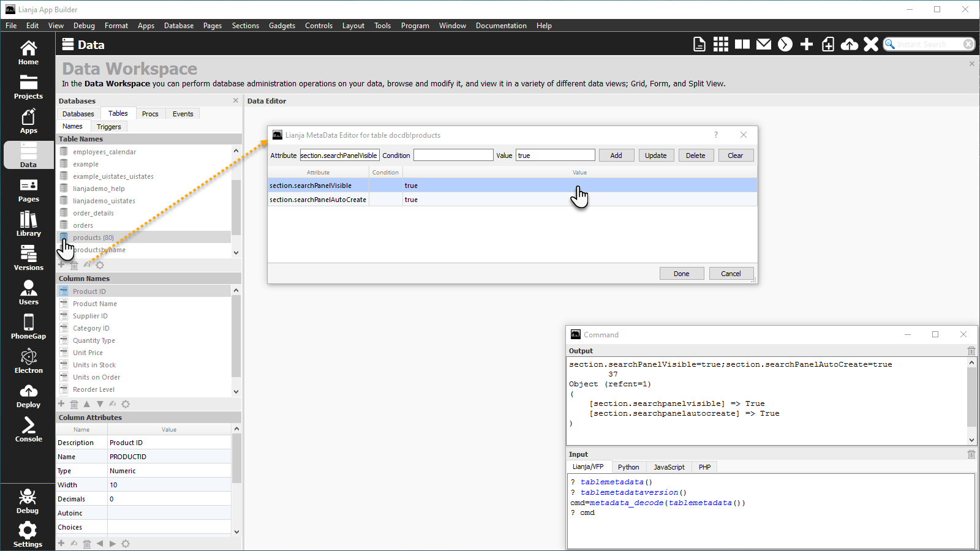Switch to the Events tab
The width and height of the screenshot is (980, 551).
(x=183, y=114)
